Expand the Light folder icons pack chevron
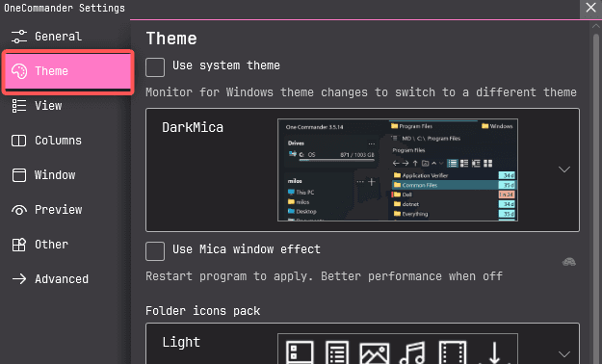The height and width of the screenshot is (364, 602). point(564,353)
